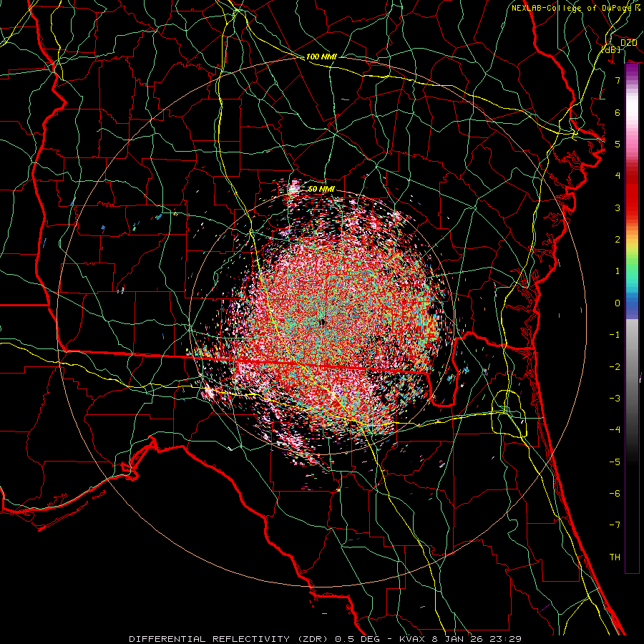Click the 5 value on the dB scale
Screen dimensions: 644x644
pyautogui.click(x=618, y=144)
